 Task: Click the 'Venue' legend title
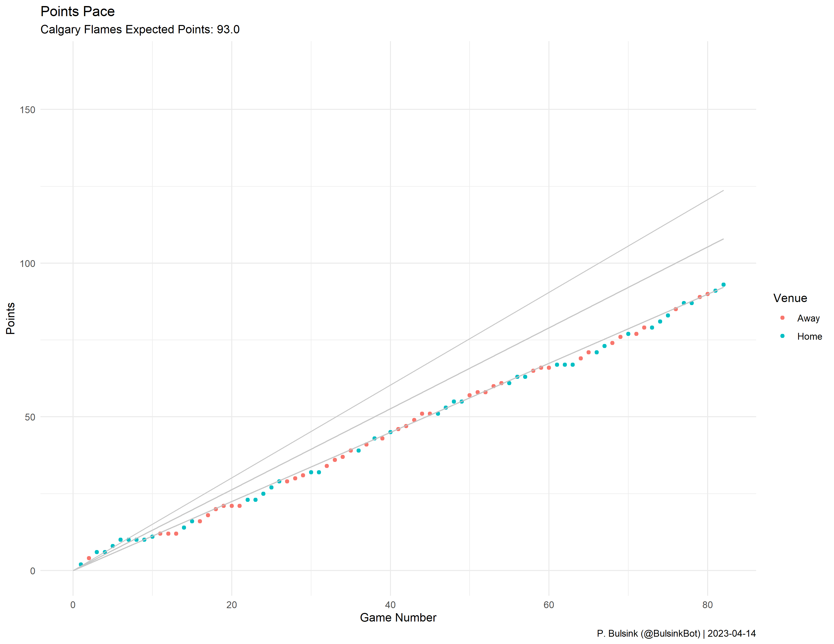pyautogui.click(x=790, y=298)
